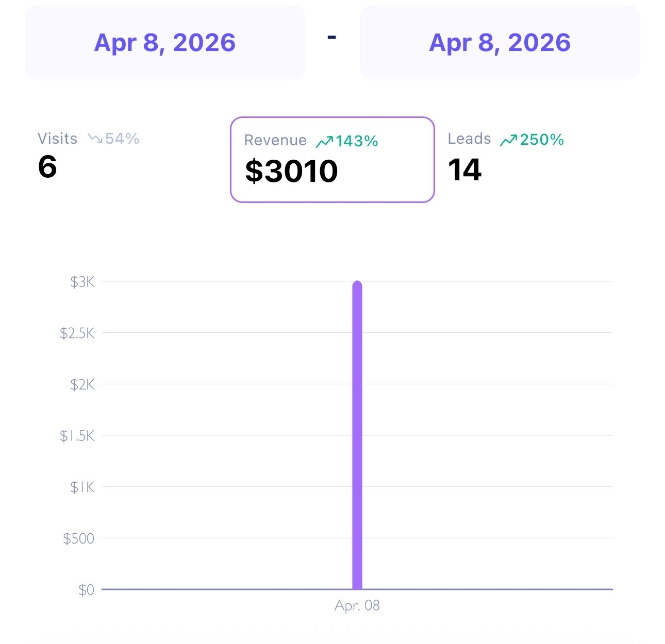Click the Revenue $3010 value
The height and width of the screenshot is (644, 665).
[x=291, y=171]
